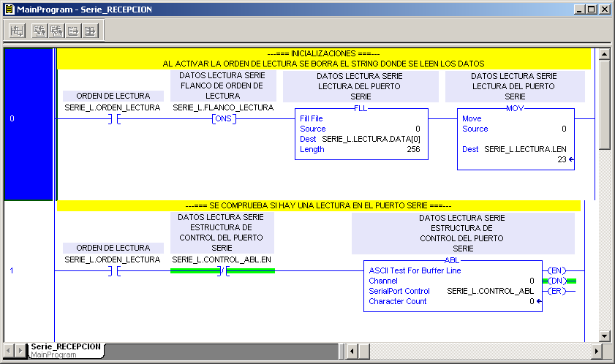Click the ER output of ABL
Screen dimensions: 615x364
click(x=556, y=291)
